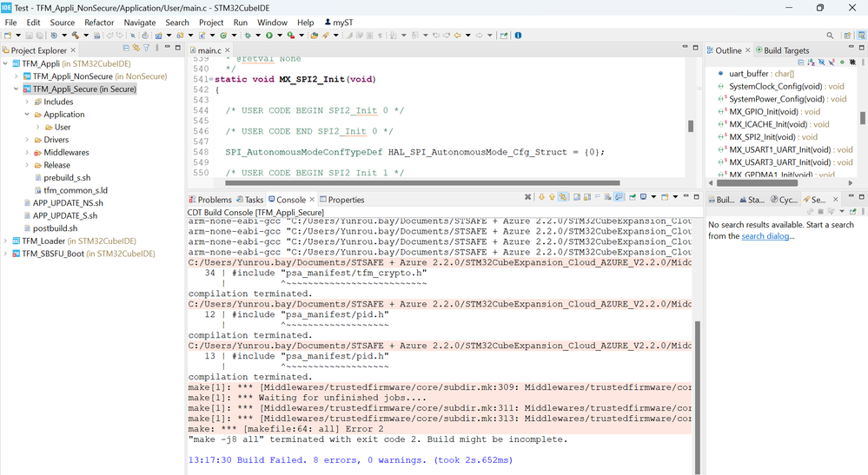Screen dimensions: 868x475
Task: Click the External Tools run icon
Action: click(291, 36)
